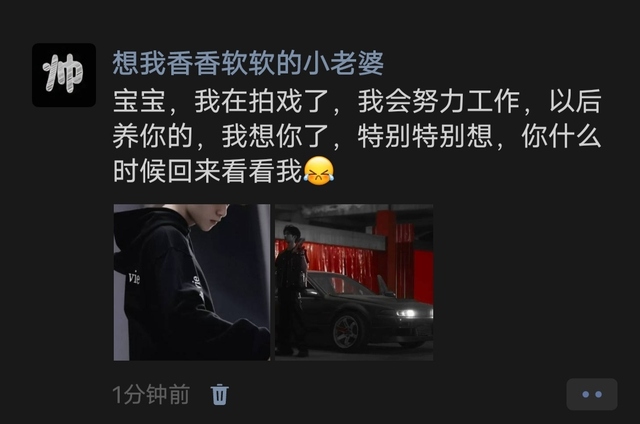Tap the 1分钟前 timestamp
This screenshot has height=424, width=640.
click(151, 395)
